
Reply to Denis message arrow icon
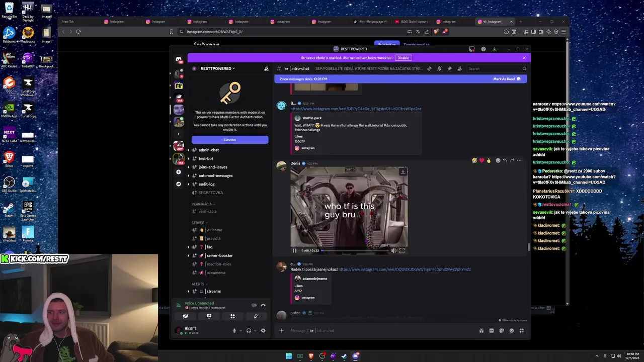(505, 160)
